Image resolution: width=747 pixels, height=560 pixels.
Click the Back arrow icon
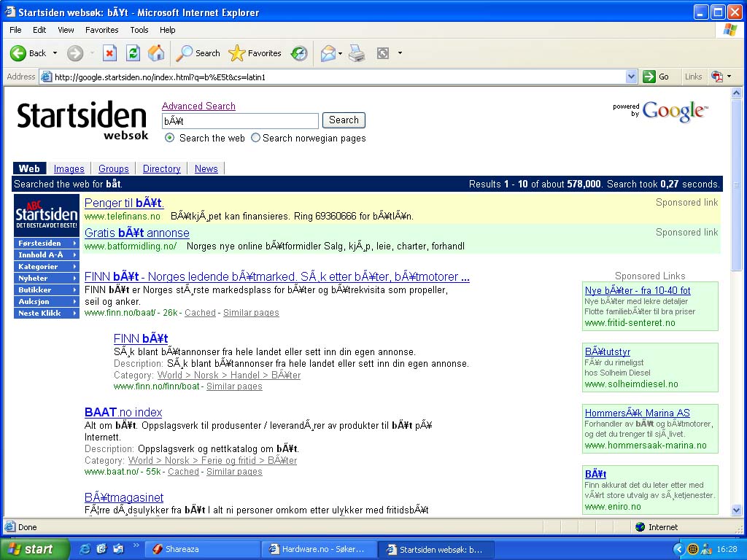[18, 53]
